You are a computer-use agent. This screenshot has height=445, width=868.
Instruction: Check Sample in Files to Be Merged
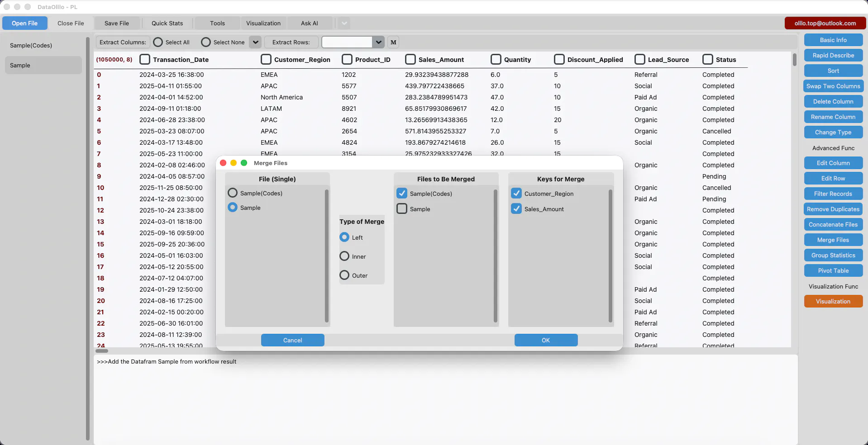[402, 208]
